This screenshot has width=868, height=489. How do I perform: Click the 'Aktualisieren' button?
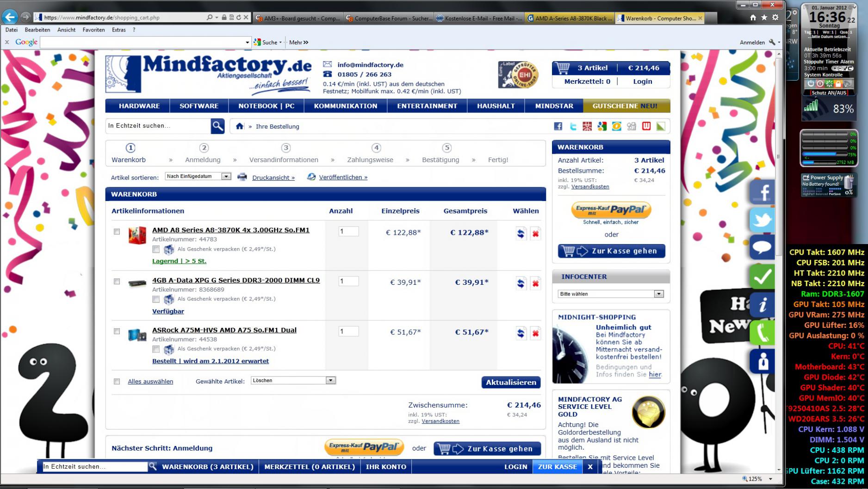(x=511, y=382)
